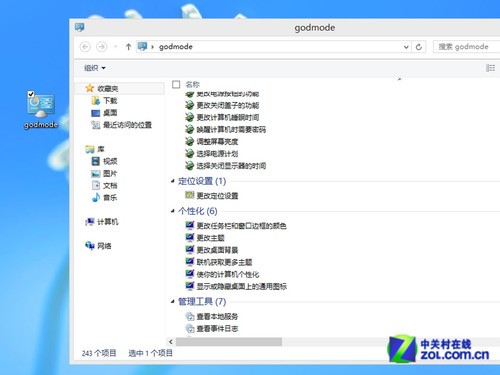The height and width of the screenshot is (375, 500).
Task: Select 库 in navigation pane
Action: click(101, 149)
